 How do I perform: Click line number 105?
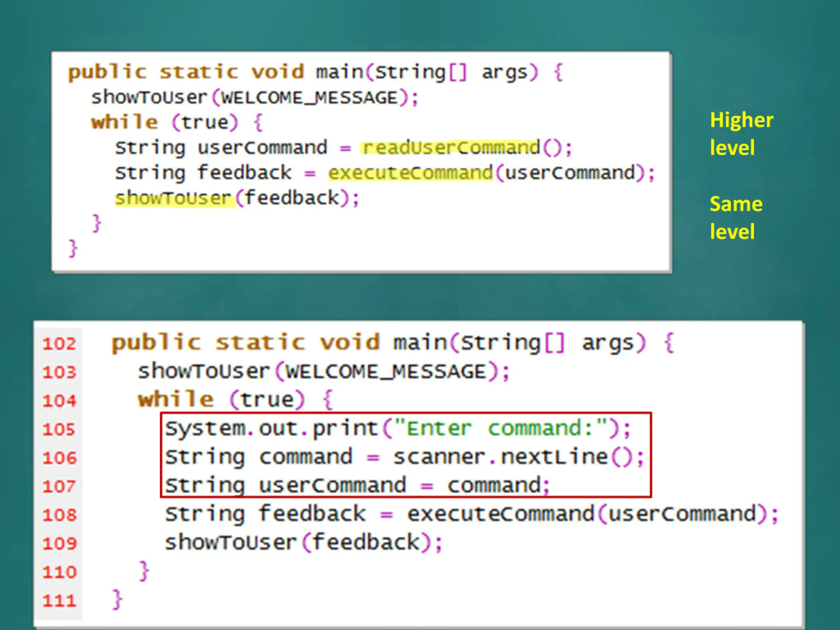tap(59, 430)
